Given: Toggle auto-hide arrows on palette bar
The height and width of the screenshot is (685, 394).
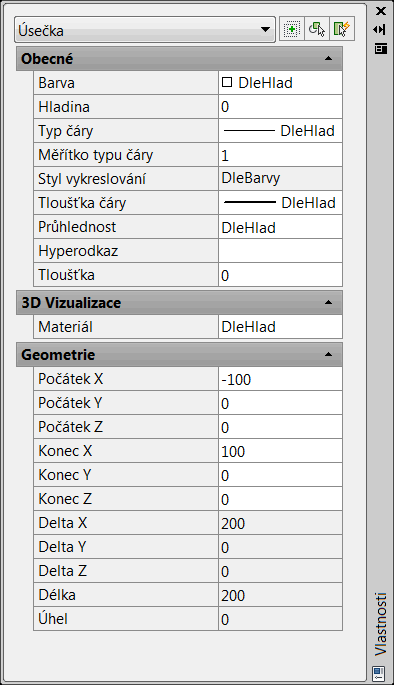Looking at the screenshot, I should [380, 29].
